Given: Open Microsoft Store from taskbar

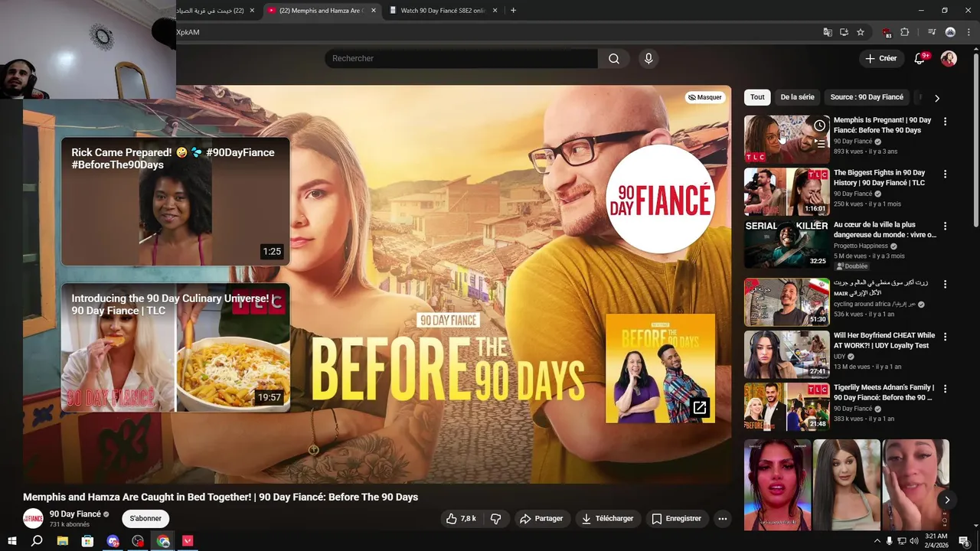Looking at the screenshot, I should (88, 541).
